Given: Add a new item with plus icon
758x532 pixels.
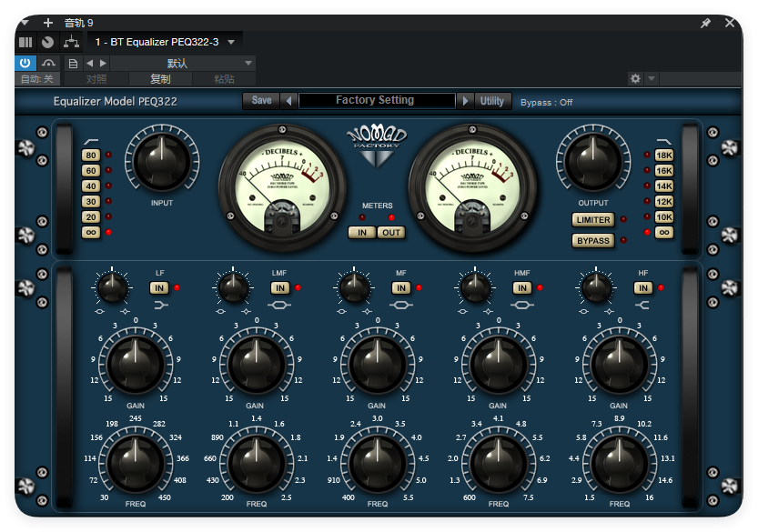Looking at the screenshot, I should click(48, 22).
